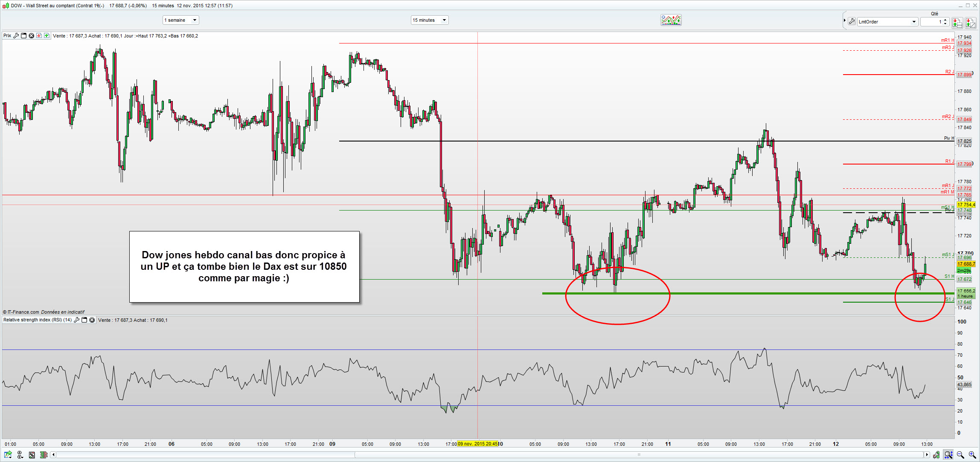Open the indicators button in top toolbar
The image size is (980, 462).
[x=671, y=20]
